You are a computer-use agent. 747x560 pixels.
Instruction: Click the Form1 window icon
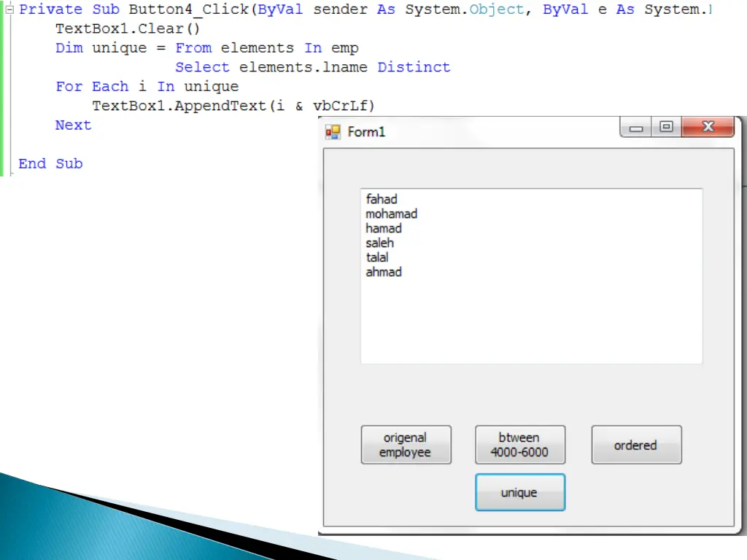pos(333,132)
